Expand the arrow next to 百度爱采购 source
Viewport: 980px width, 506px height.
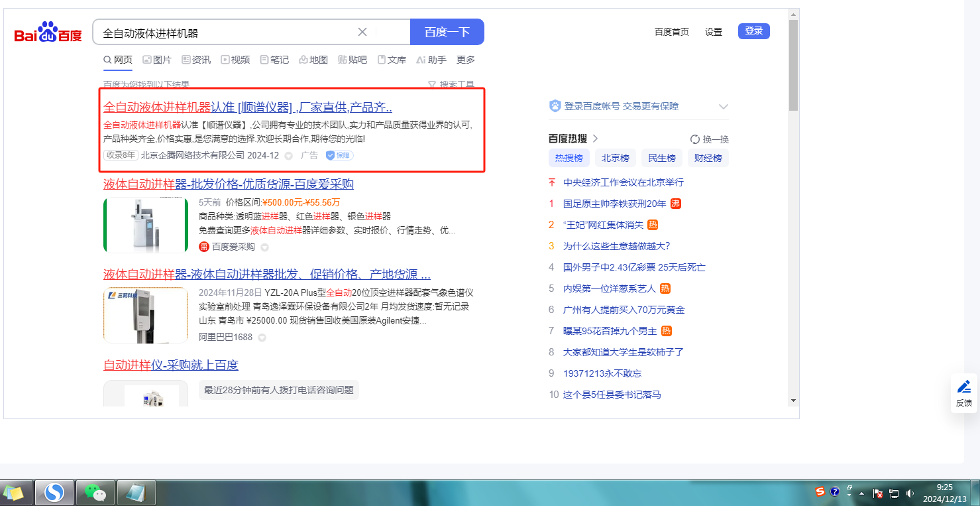click(264, 247)
